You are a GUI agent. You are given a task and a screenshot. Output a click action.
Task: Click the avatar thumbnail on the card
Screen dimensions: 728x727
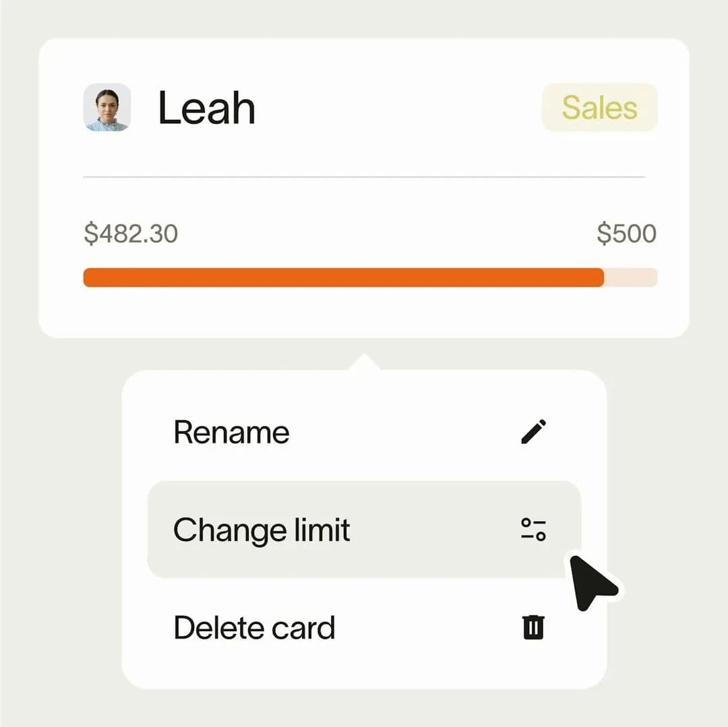point(108,108)
